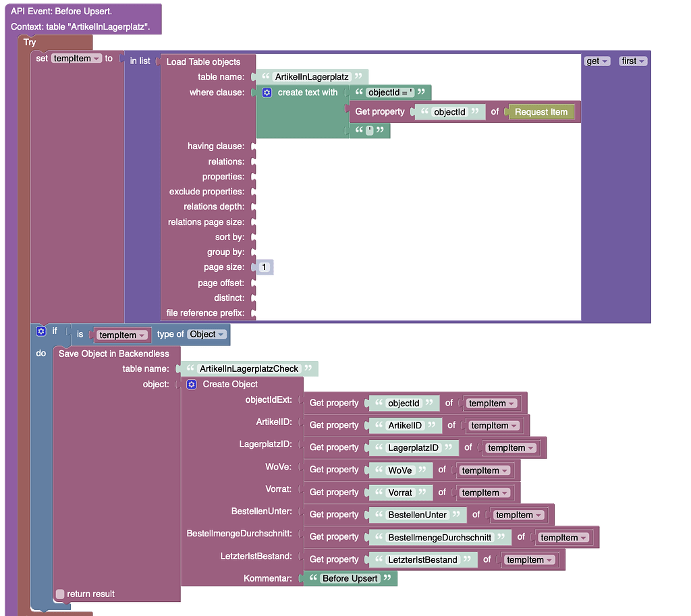691x616 pixels.
Task: Edit the "ArtikelInLagerplatzCheck" table name text
Action: click(x=248, y=368)
